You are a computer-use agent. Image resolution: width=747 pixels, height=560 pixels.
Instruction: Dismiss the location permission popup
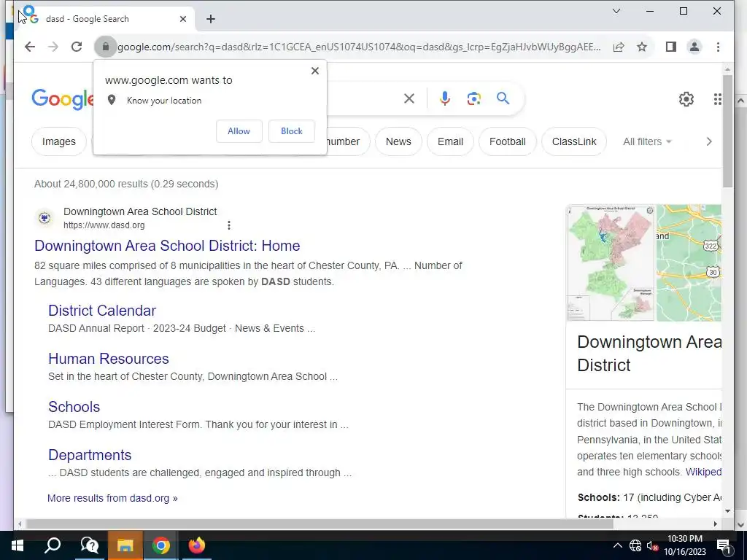315,71
